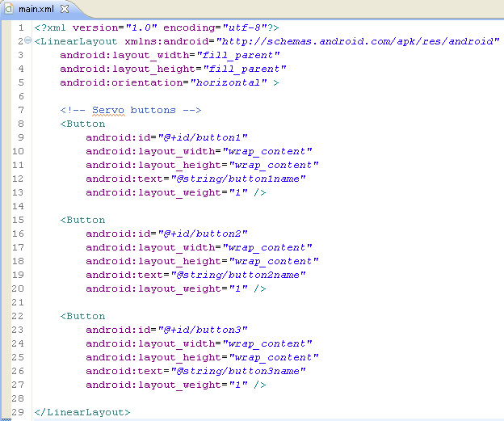Viewport: 504px width, 421px height.
Task: Collapse the LinearLayout fold marker on line 2
Action: pos(28,40)
